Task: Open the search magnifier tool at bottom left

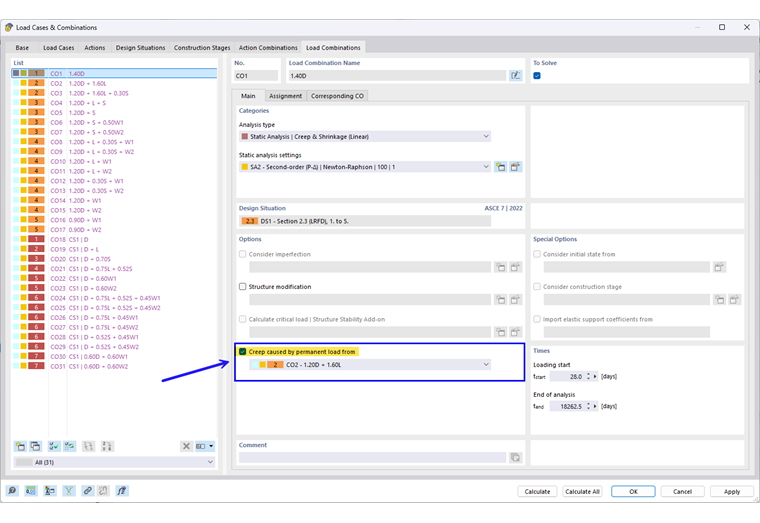Action: tap(12, 491)
